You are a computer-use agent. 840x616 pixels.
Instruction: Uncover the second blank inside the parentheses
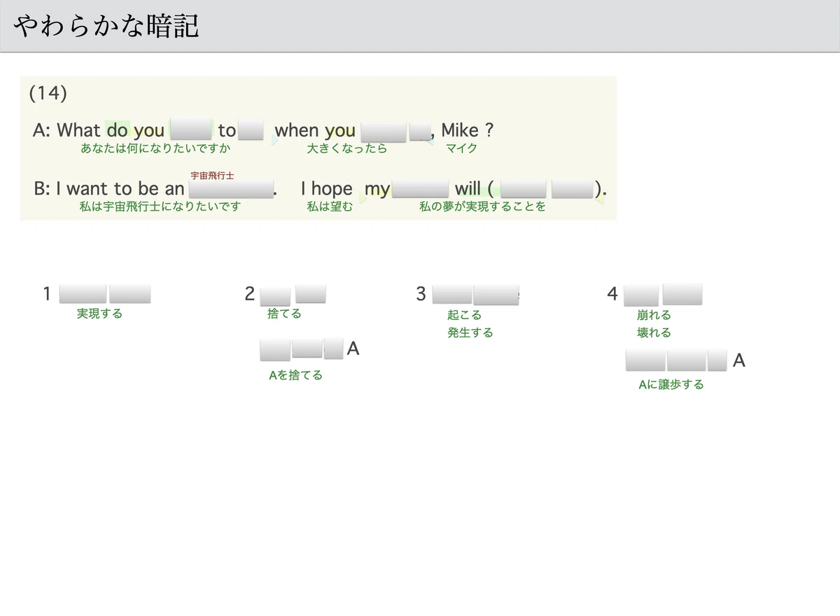(x=573, y=189)
